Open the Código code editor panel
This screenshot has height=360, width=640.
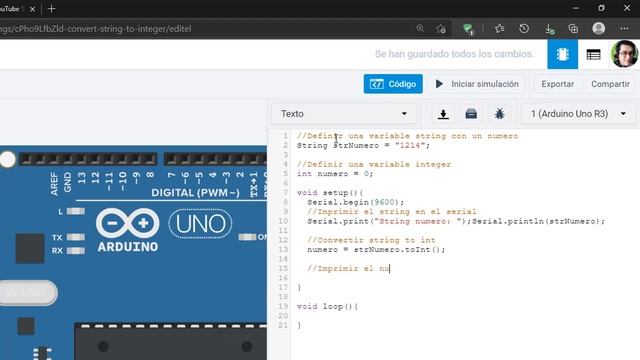tap(393, 84)
